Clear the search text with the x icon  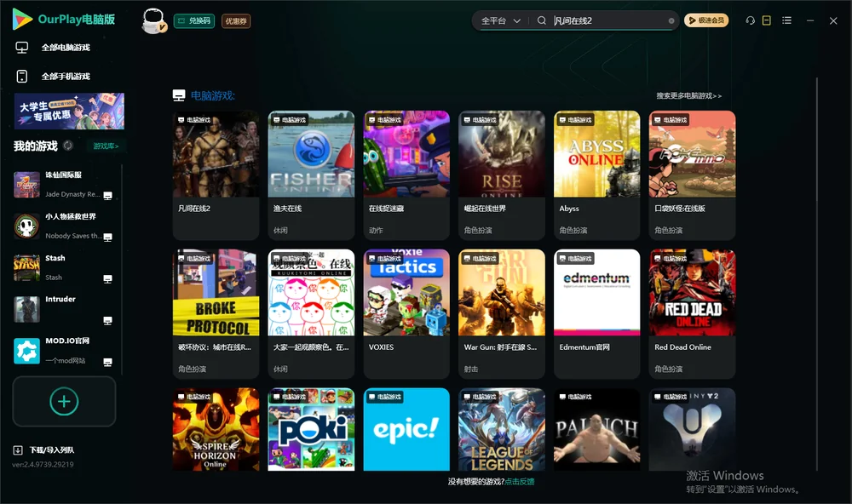pyautogui.click(x=671, y=21)
